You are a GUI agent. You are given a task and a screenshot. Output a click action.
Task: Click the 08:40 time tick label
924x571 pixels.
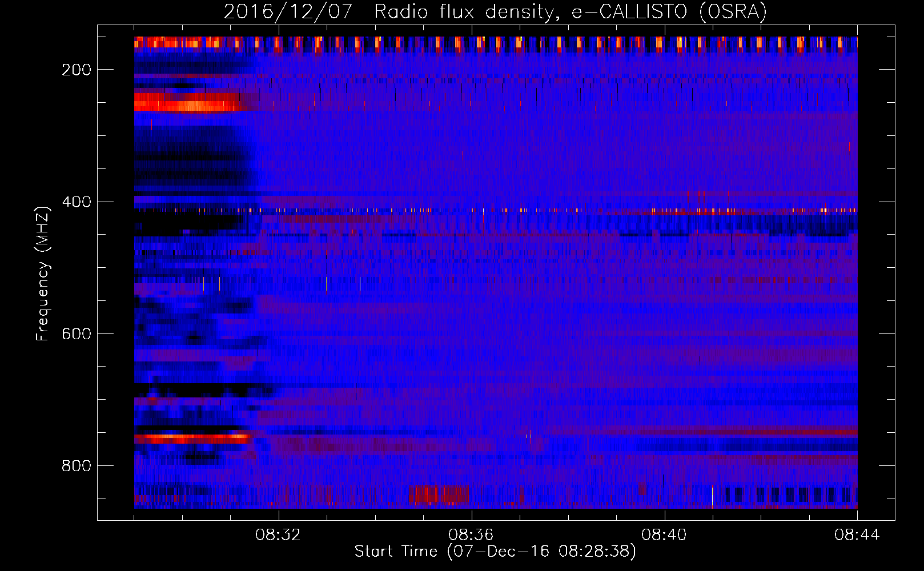pos(664,535)
